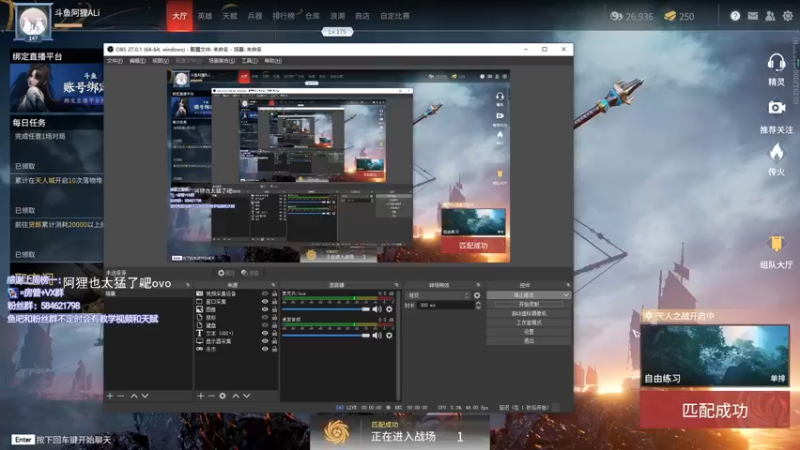Open source properties gear in the Sources footer
The height and width of the screenshot is (450, 800).
coord(222,396)
